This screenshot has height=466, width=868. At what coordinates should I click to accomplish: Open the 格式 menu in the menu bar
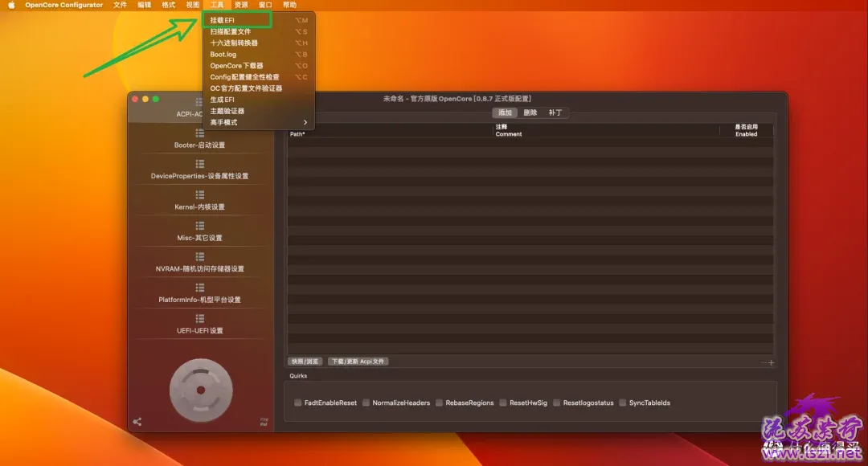coord(168,5)
